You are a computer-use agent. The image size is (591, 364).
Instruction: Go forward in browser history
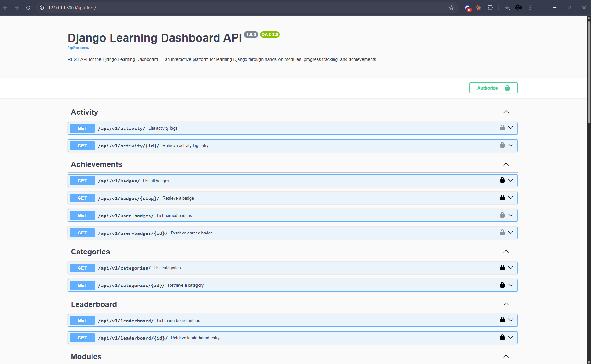point(17,8)
